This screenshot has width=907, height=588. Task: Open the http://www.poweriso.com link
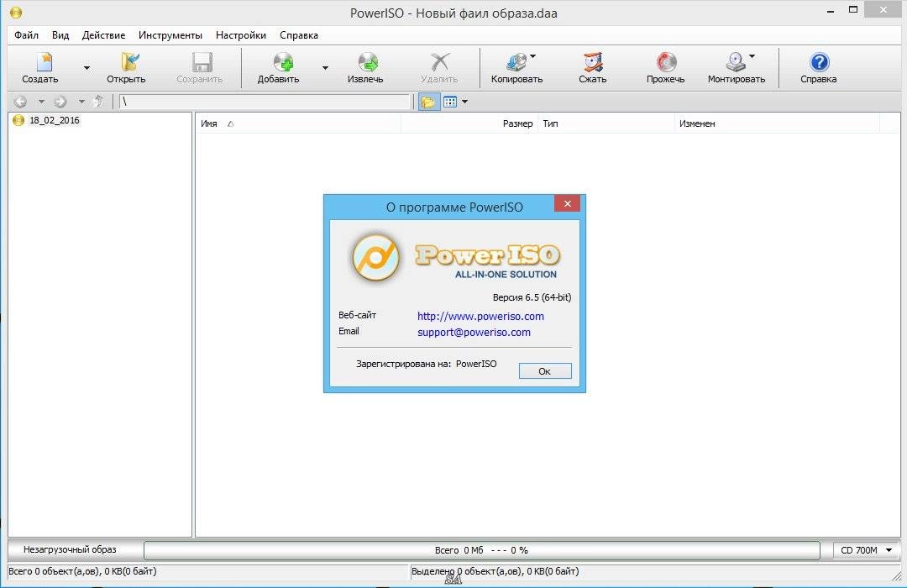(480, 317)
